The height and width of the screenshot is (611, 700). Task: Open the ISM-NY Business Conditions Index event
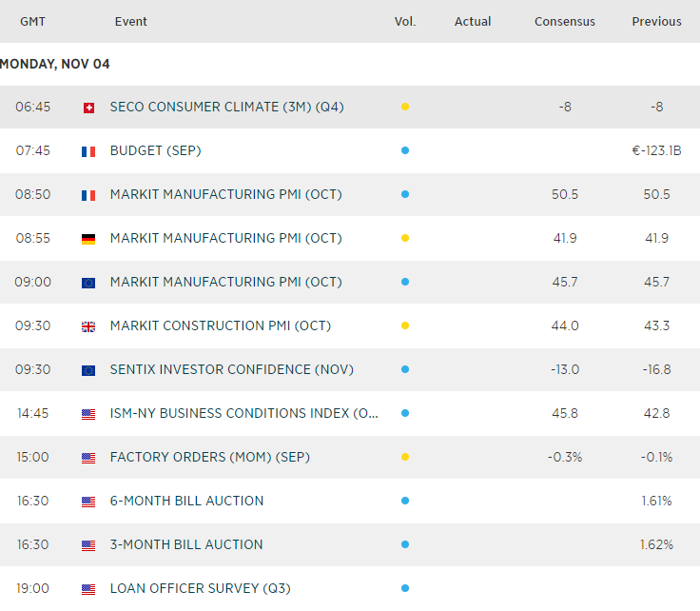click(243, 414)
